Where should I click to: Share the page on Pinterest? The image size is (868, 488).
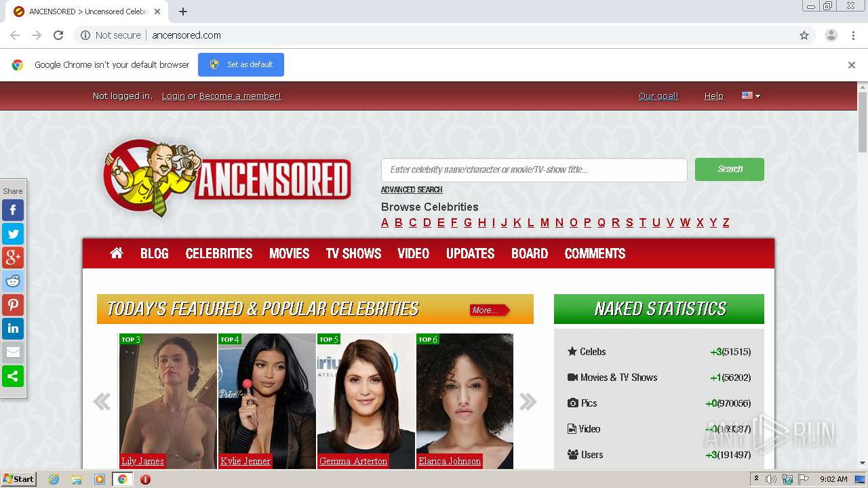tap(13, 305)
